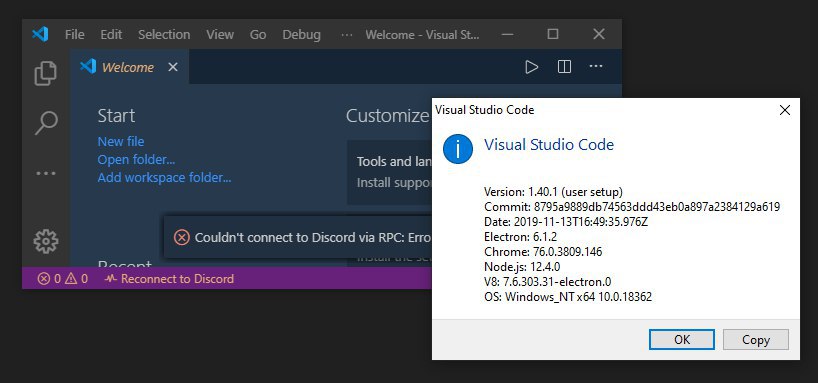Click Add workspace folder... link
This screenshot has width=818, height=383.
pyautogui.click(x=164, y=177)
